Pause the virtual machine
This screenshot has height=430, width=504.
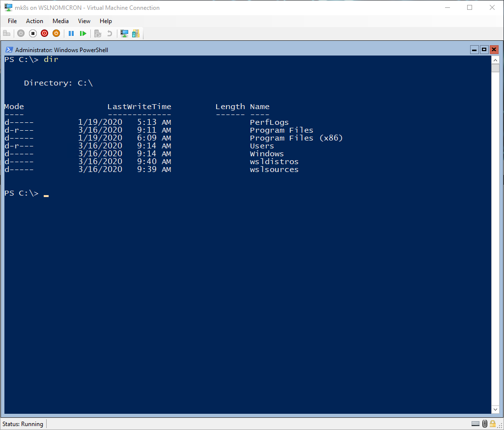pyautogui.click(x=71, y=33)
